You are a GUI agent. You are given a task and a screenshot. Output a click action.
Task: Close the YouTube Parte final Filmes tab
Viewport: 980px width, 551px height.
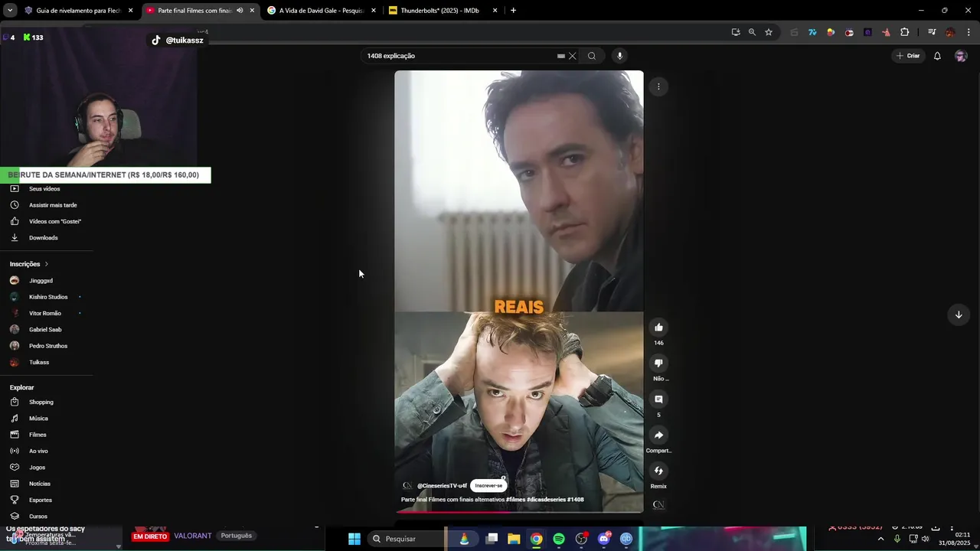[252, 11]
